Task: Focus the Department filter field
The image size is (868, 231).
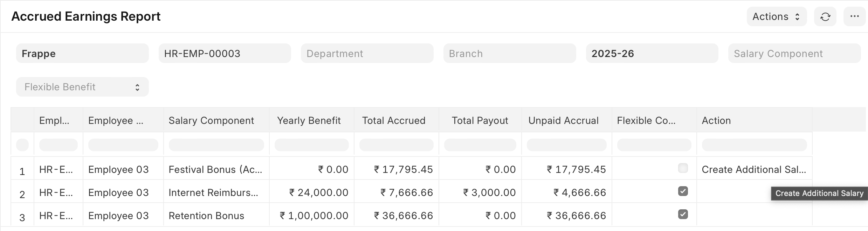Action: [367, 54]
